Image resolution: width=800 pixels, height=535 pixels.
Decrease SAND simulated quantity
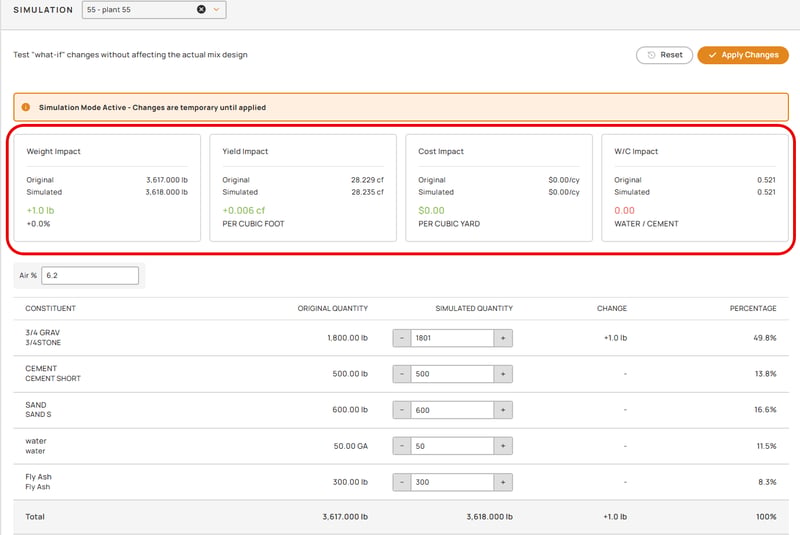click(x=402, y=410)
